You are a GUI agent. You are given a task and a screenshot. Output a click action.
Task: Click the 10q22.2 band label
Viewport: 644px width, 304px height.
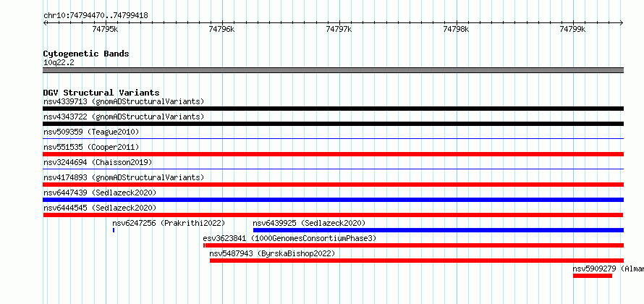click(x=59, y=63)
